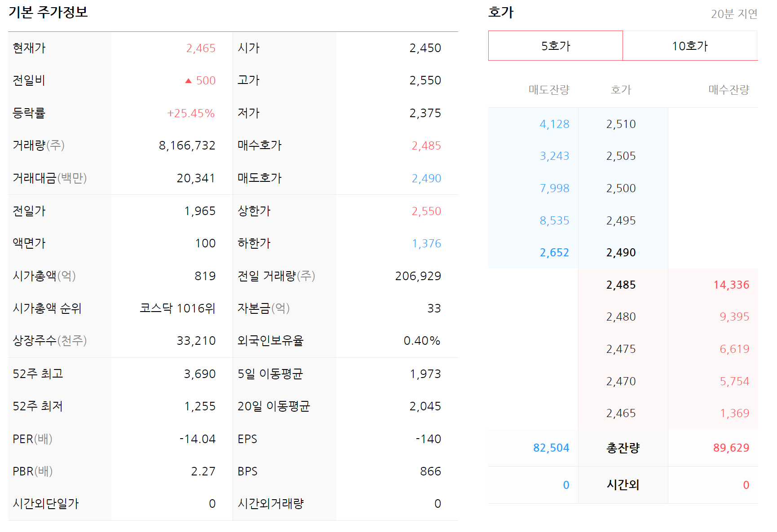Click the 시간외 row label in order book
This screenshot has width=777, height=532.
(623, 485)
